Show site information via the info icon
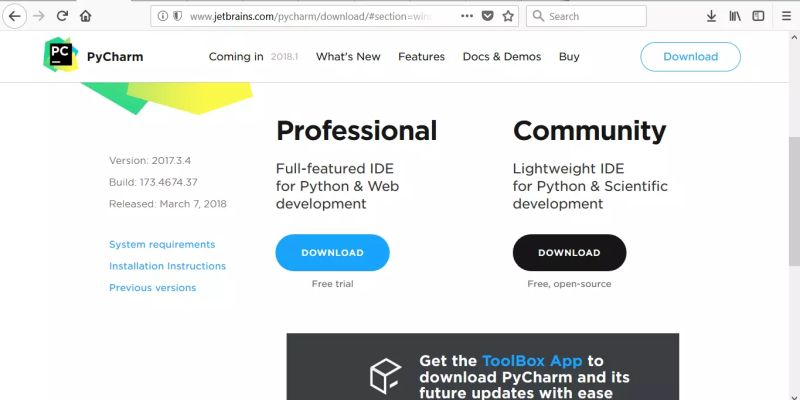The height and width of the screenshot is (400, 800). coord(162,16)
